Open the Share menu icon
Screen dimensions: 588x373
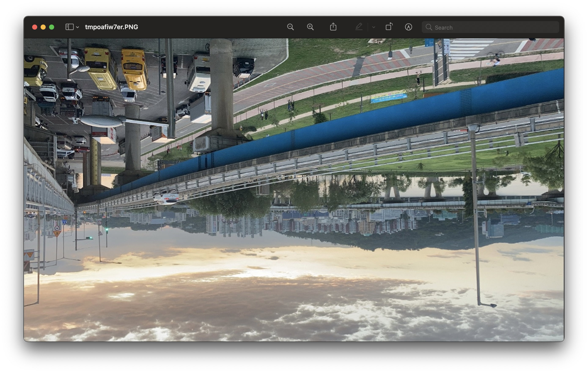(x=333, y=27)
